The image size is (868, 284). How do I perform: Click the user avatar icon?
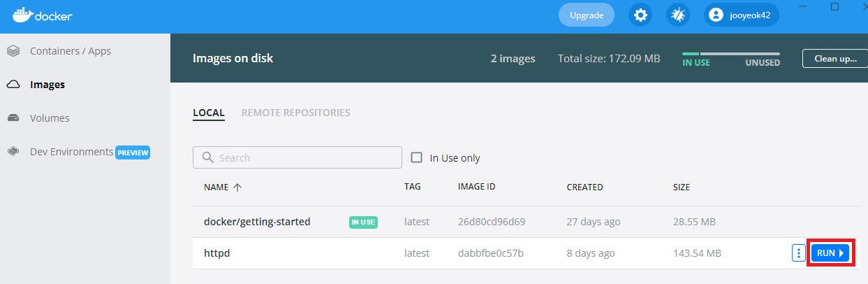pyautogui.click(x=716, y=15)
